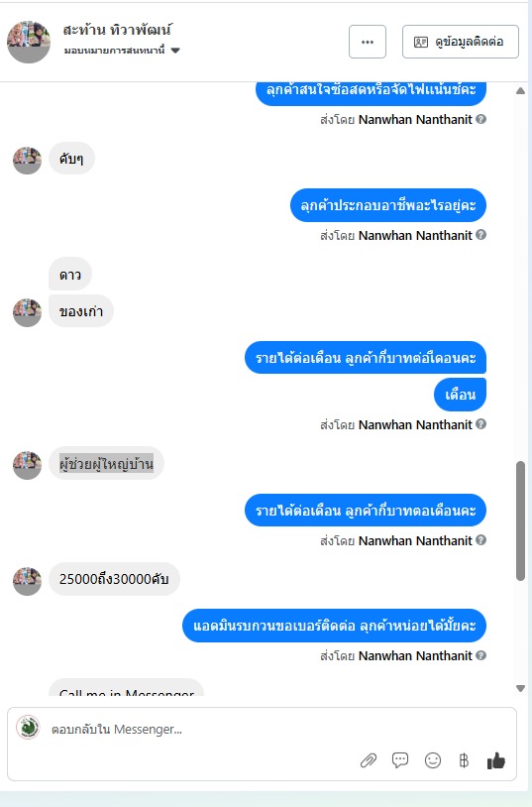Click the scrollbar up arrow
Viewport: 532px width, 807px height.
click(520, 91)
